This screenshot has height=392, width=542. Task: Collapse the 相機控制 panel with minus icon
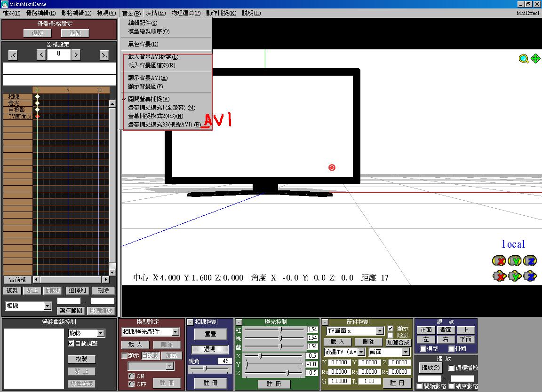point(190,322)
